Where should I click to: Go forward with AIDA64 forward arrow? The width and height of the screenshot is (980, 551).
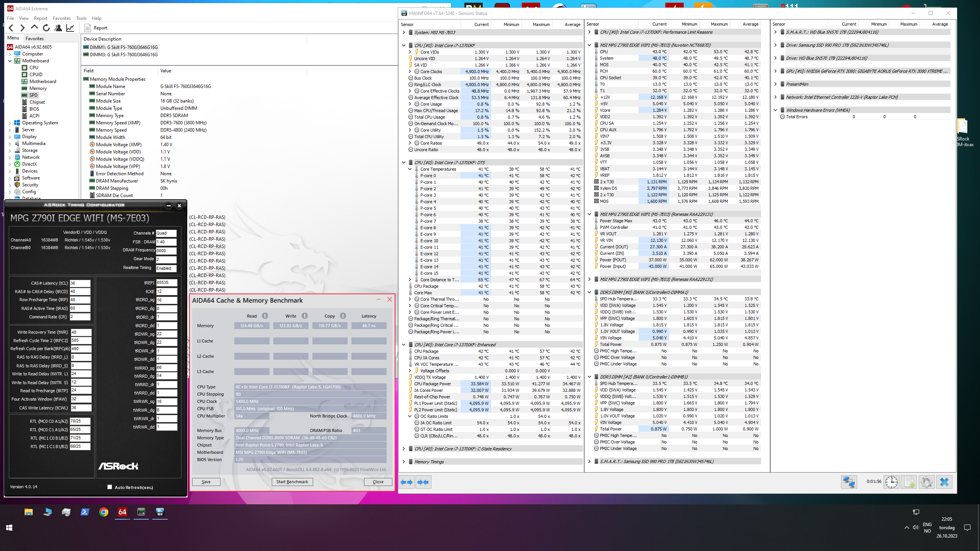22,28
